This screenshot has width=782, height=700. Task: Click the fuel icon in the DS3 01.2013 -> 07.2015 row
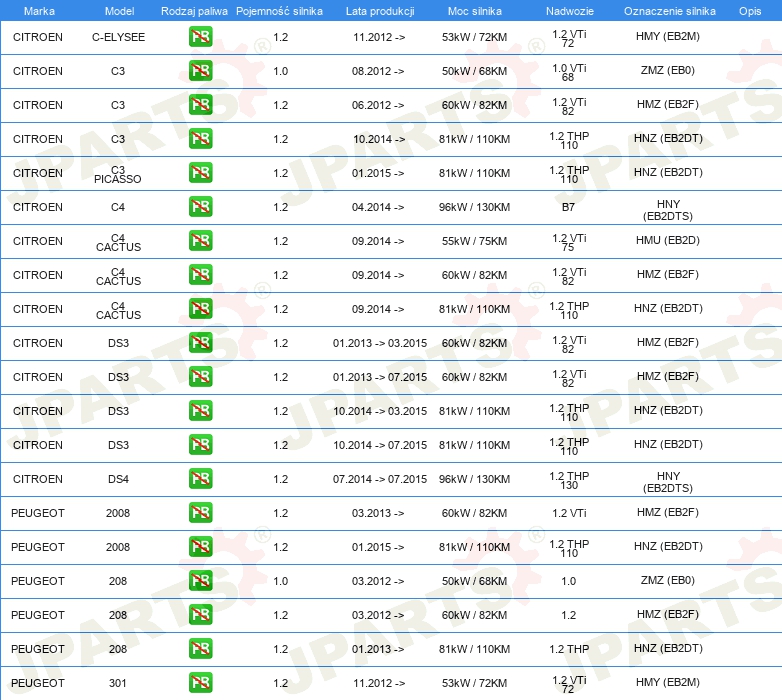(200, 376)
